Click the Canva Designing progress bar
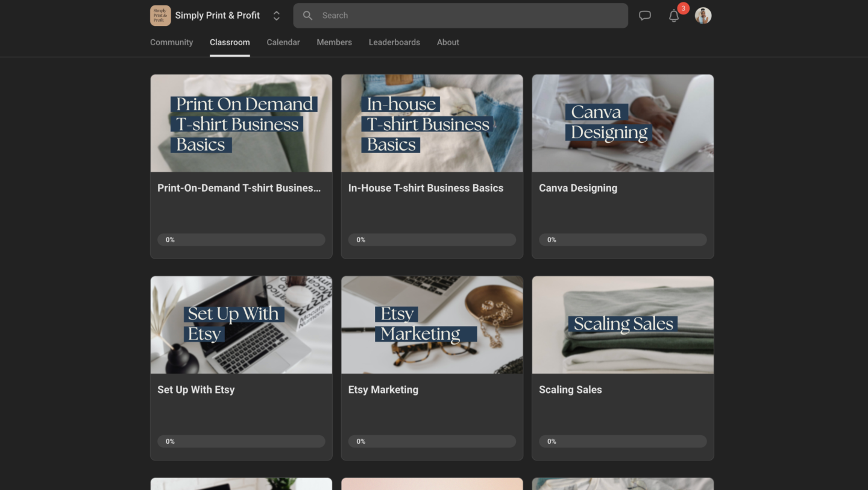Image resolution: width=868 pixels, height=490 pixels. pos(623,240)
